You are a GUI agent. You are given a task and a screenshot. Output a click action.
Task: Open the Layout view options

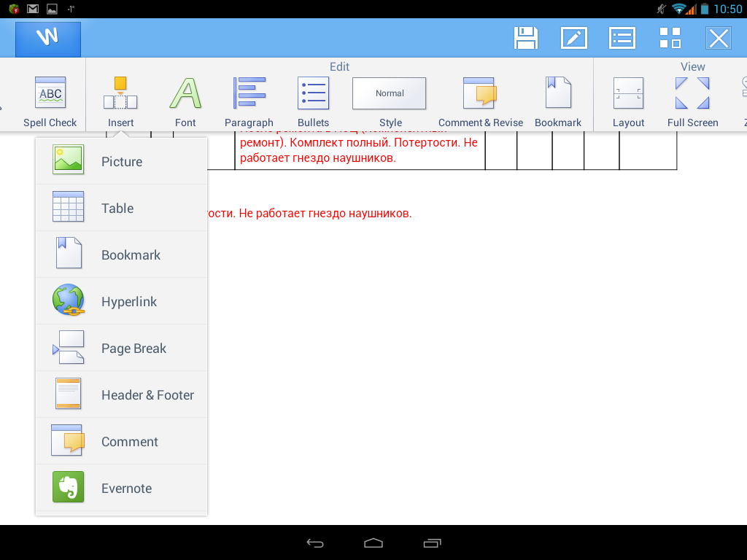628,101
